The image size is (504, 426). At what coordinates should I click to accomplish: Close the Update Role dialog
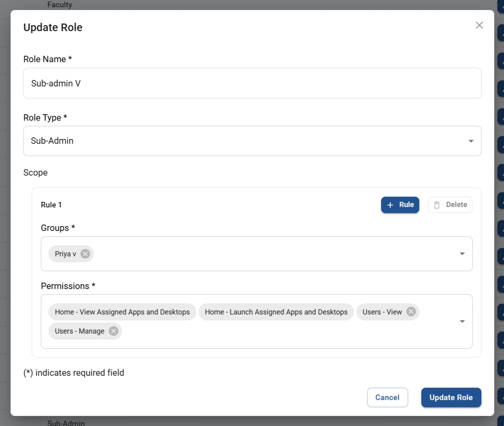(479, 25)
